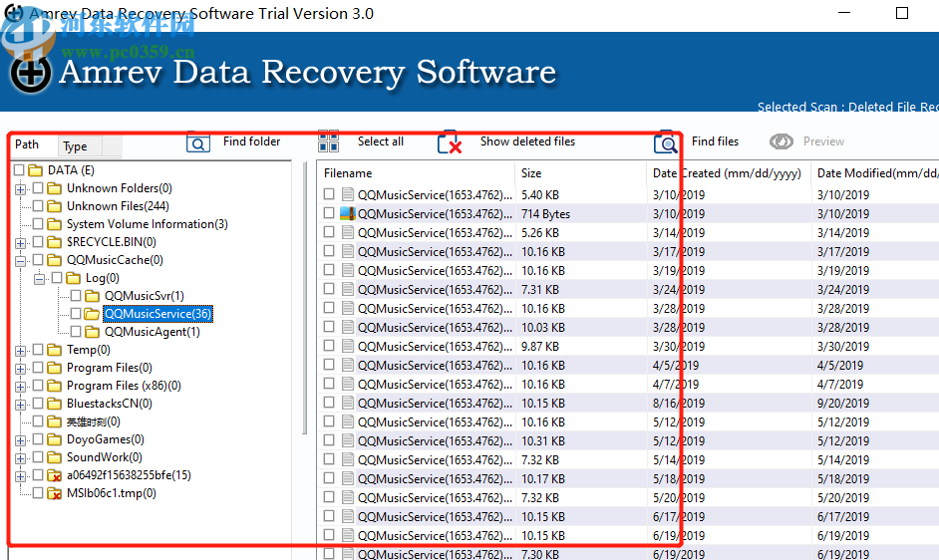Click the Find files magnifier icon
This screenshot has height=560, width=939.
(665, 143)
